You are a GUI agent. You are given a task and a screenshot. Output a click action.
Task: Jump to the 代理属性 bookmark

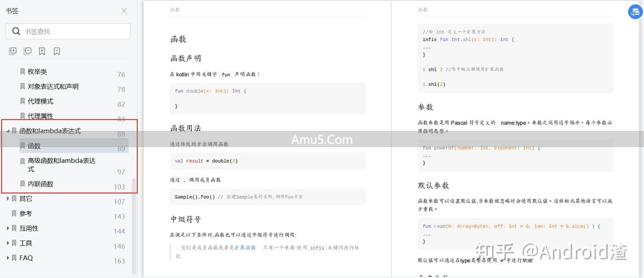pos(40,116)
